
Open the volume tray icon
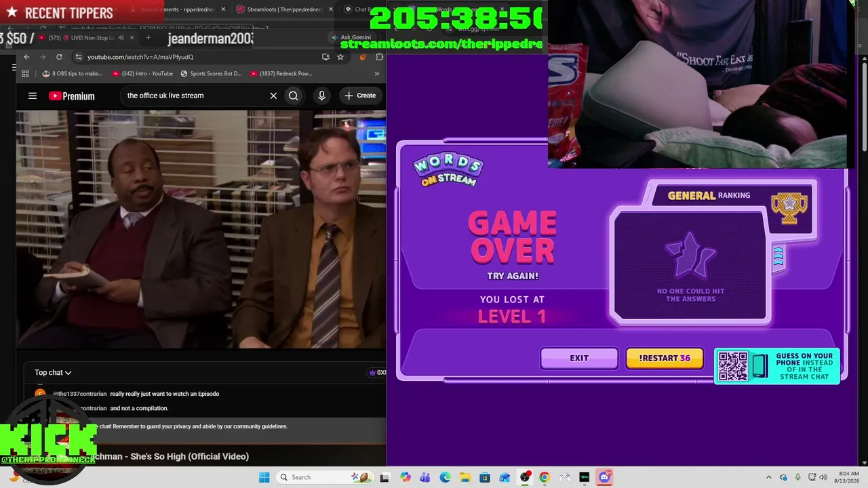[x=823, y=477]
